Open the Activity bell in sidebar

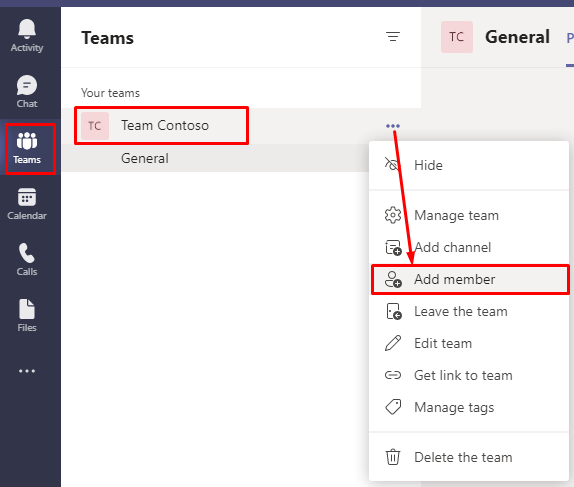pyautogui.click(x=27, y=36)
